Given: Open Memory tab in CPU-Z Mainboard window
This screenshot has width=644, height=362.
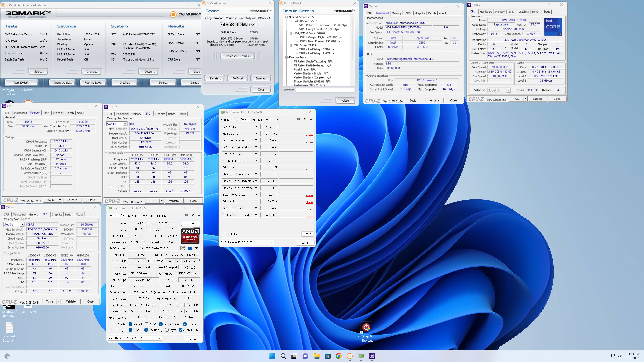Looking at the screenshot, I should click(x=396, y=13).
